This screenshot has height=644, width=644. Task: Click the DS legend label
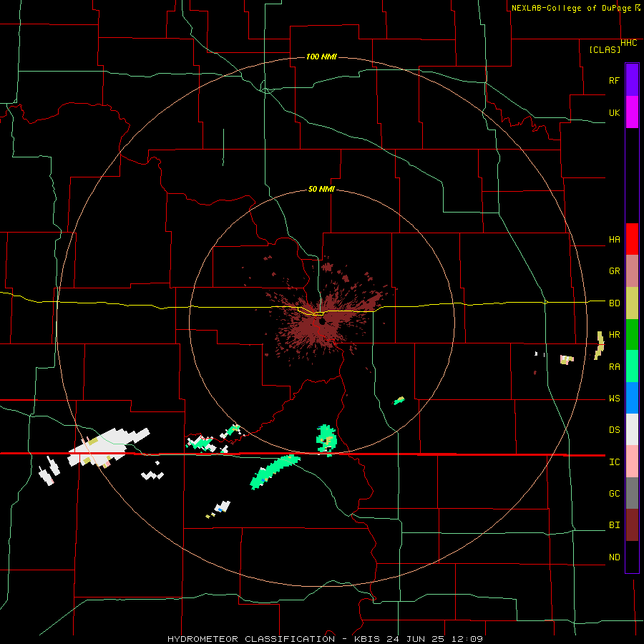point(615,430)
